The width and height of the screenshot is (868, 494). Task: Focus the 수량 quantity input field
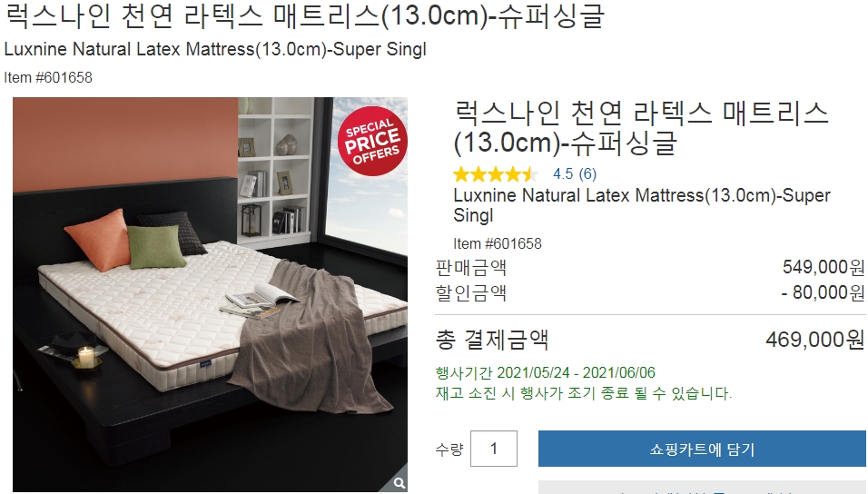[x=494, y=449]
